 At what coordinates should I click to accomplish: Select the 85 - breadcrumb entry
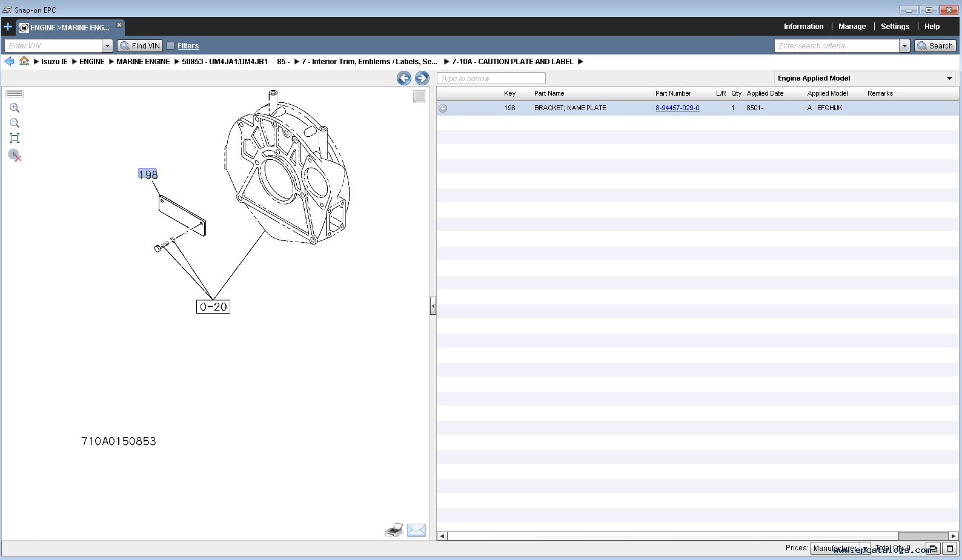click(x=283, y=62)
